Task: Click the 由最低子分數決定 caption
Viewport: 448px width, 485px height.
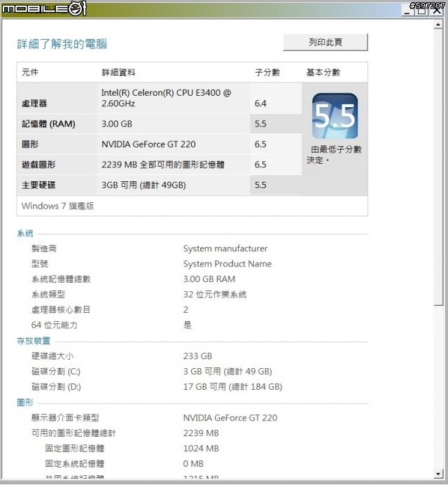Action: (334, 155)
